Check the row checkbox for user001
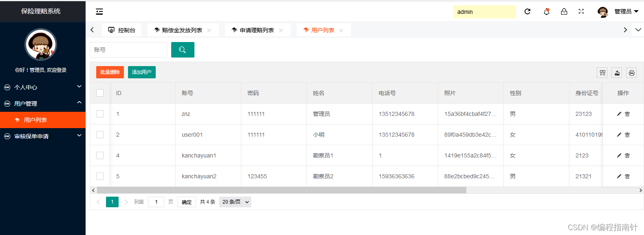This screenshot has width=644, height=235. point(100,135)
